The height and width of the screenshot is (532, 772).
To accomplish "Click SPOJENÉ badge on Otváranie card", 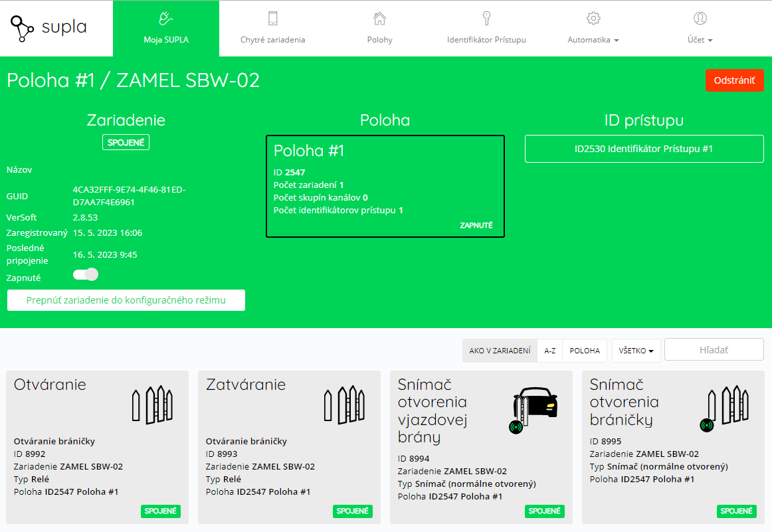I will (x=161, y=511).
